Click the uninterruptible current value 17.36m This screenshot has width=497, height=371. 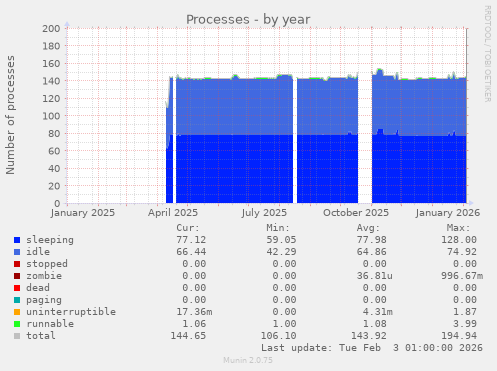(x=194, y=312)
